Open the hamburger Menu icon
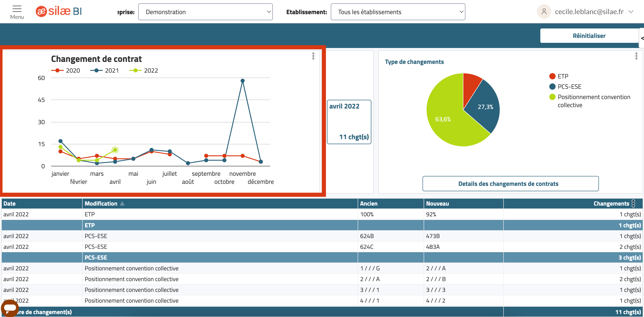Image resolution: width=644 pixels, height=317 pixels. coord(17,9)
